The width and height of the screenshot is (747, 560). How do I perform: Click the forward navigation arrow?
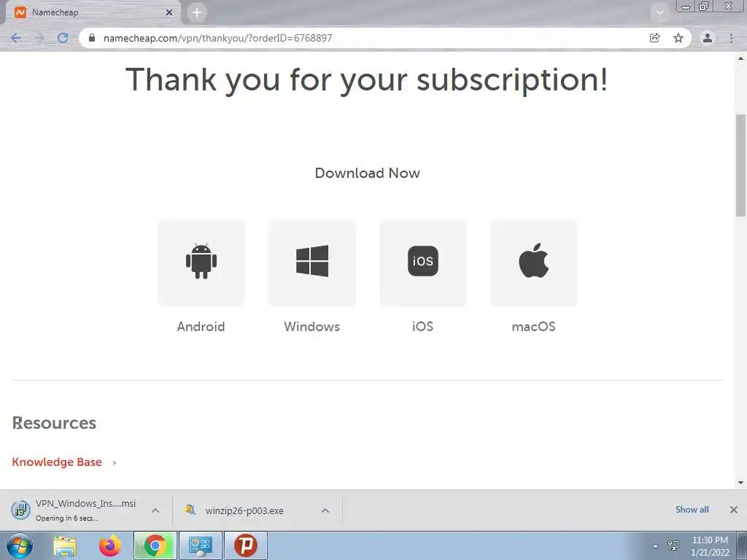pos(39,38)
